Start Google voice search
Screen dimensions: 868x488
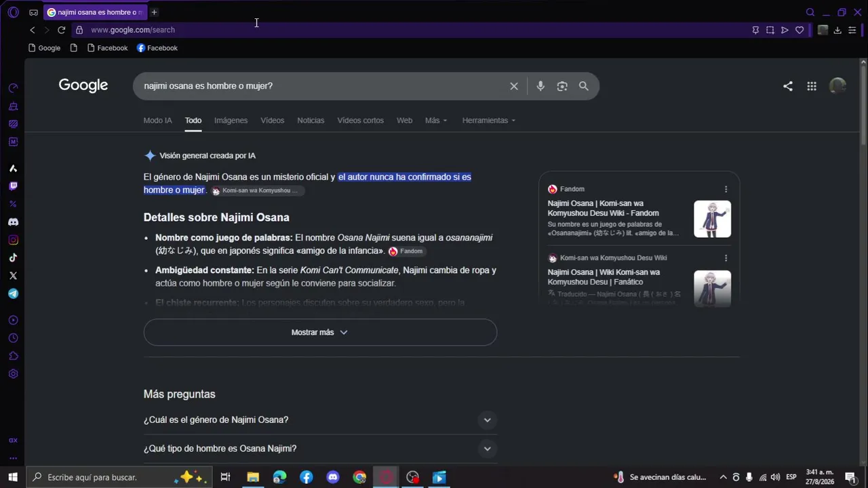pyautogui.click(x=540, y=86)
